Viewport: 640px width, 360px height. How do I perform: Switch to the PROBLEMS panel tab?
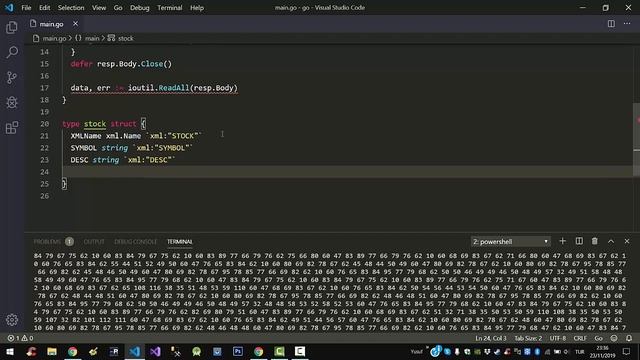47,242
